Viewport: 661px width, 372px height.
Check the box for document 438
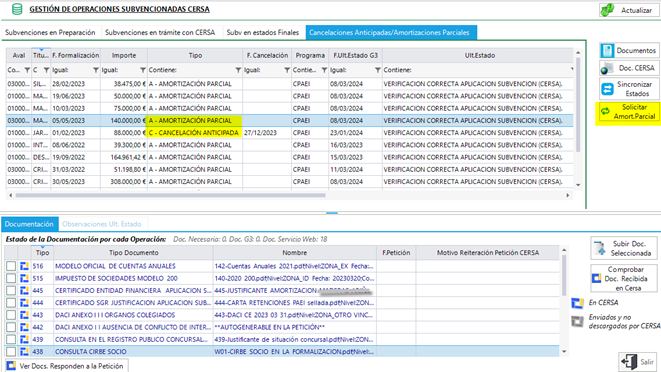[11, 351]
